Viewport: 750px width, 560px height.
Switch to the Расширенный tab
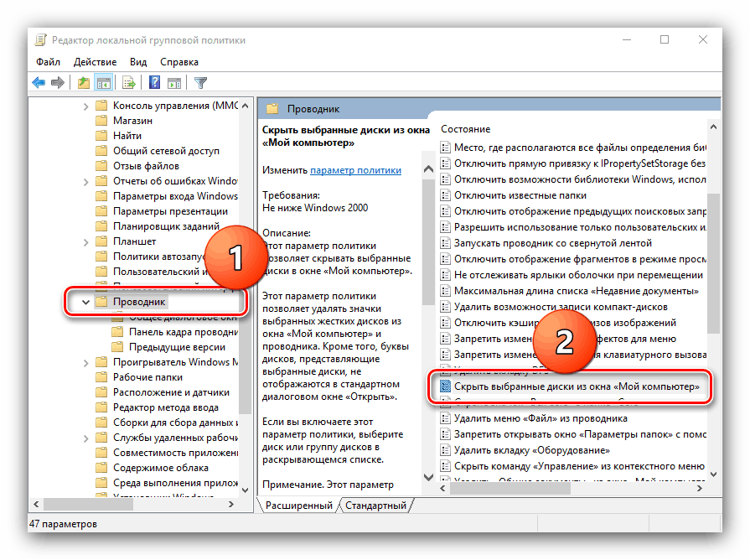[299, 506]
